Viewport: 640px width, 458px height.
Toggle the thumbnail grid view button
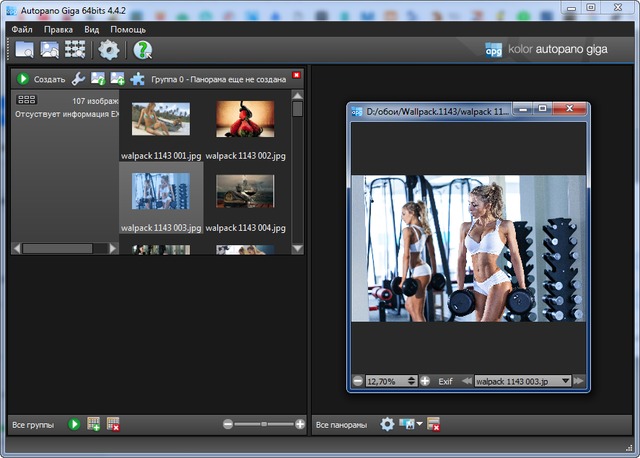point(27,100)
